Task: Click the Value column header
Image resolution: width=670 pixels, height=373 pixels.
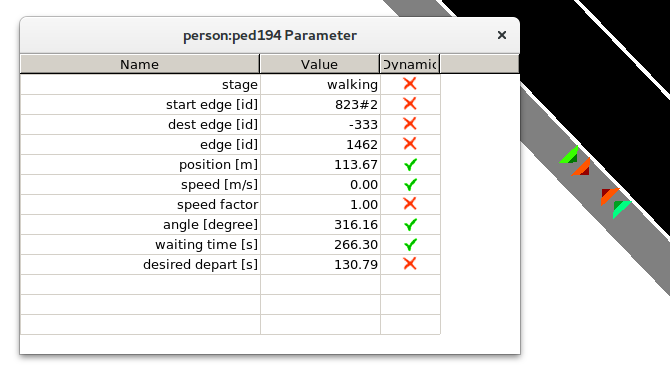Action: pos(320,64)
